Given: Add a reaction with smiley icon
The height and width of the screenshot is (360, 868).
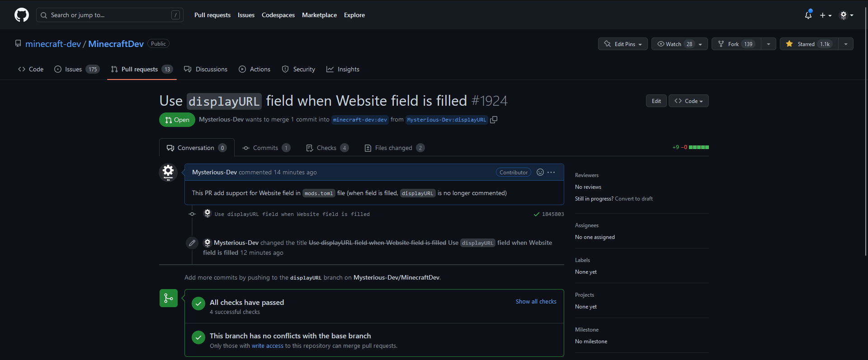Looking at the screenshot, I should (x=540, y=172).
